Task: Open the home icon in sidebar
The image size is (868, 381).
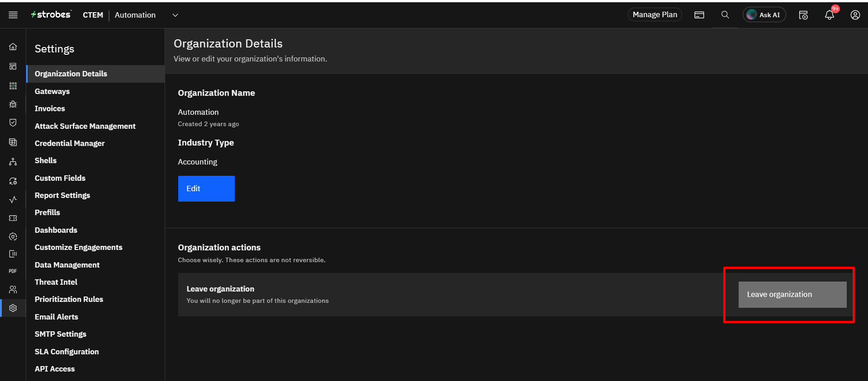Action: (x=13, y=47)
